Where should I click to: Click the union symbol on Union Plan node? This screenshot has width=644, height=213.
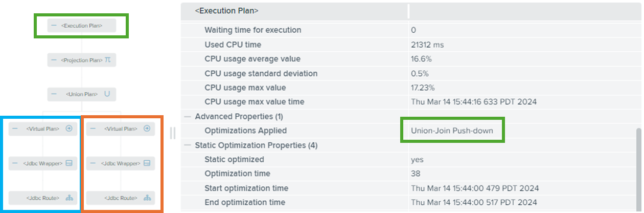point(107,94)
